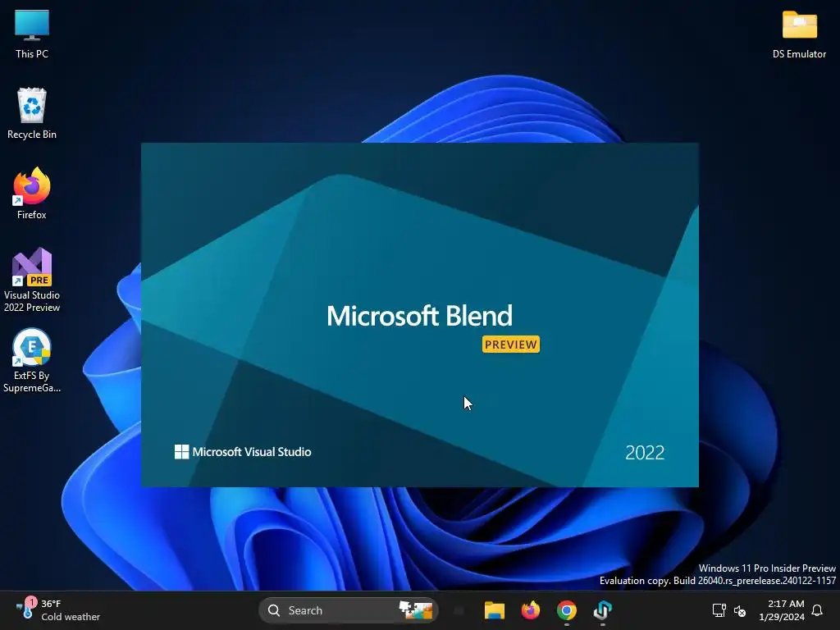This screenshot has height=630, width=840.
Task: Click the Microsoft Blend splash screen title
Action: (x=419, y=316)
